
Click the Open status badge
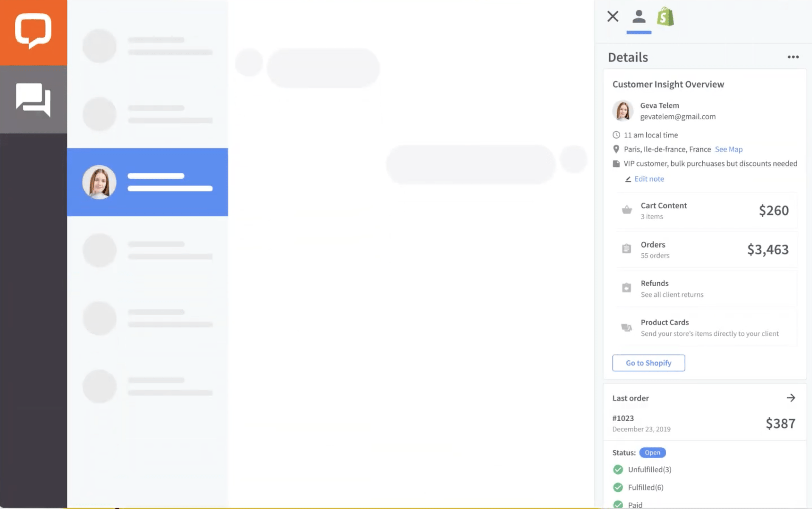point(652,452)
